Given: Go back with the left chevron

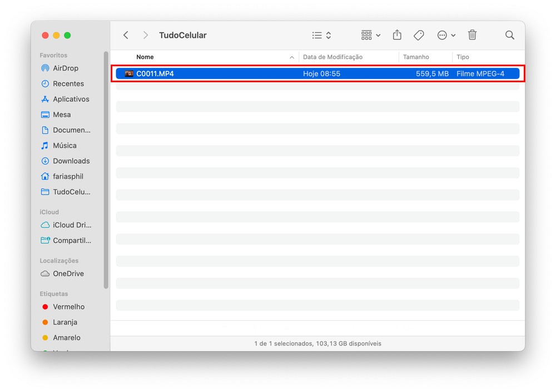Looking at the screenshot, I should (126, 35).
